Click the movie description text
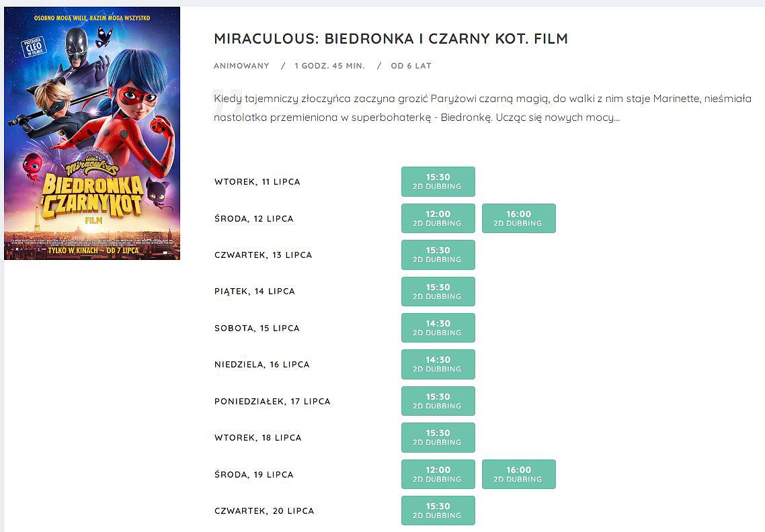Screen dimensions: 765x532 (x=482, y=108)
